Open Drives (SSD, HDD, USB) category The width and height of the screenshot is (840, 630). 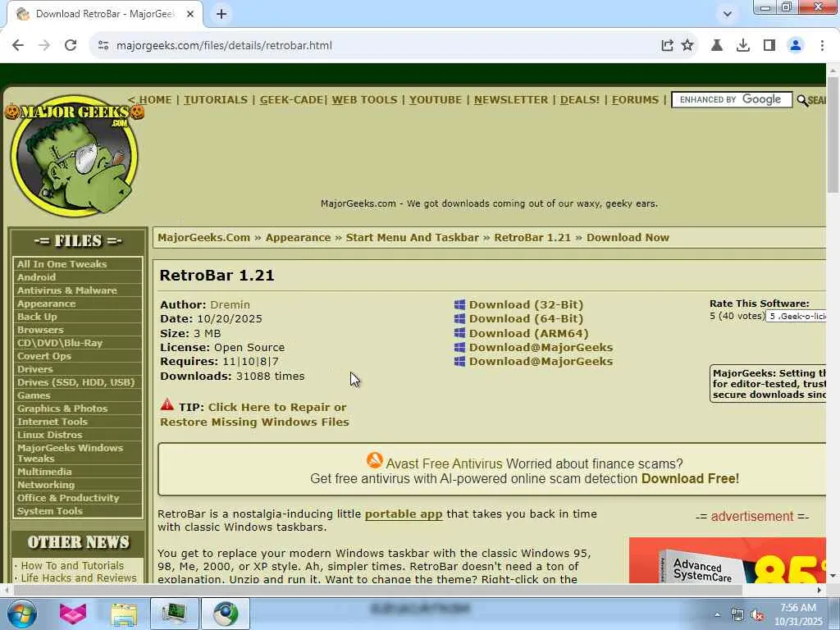[78, 382]
